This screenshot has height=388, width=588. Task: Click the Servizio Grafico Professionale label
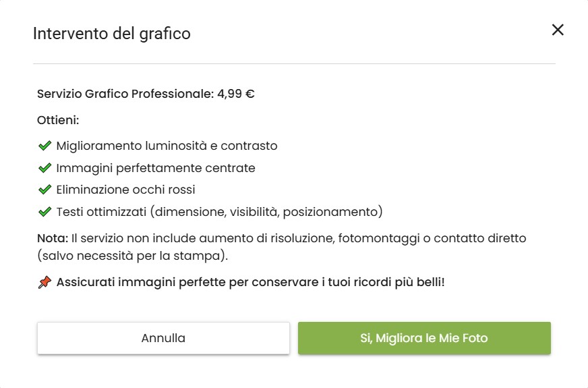(125, 94)
